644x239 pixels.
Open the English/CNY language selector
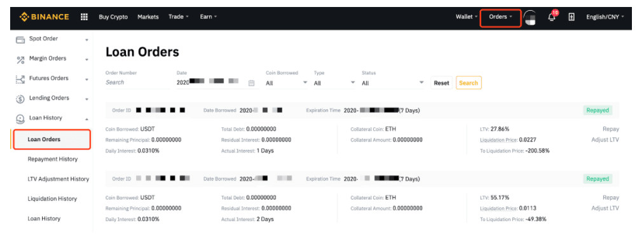[605, 17]
